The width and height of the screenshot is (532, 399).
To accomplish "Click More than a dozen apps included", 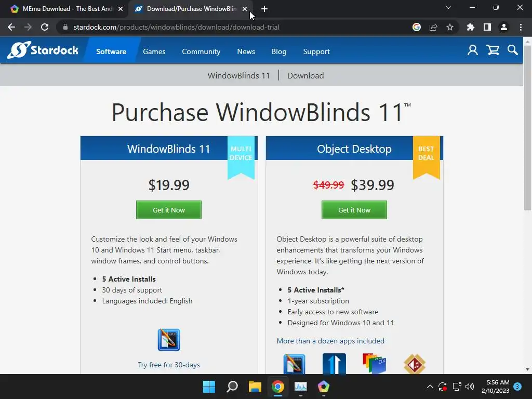I will (x=330, y=341).
